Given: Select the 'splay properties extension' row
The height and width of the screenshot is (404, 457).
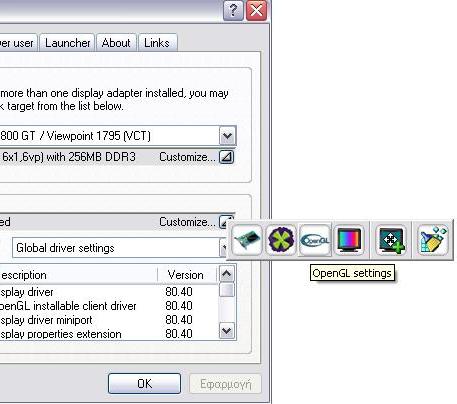Looking at the screenshot, I should 108,334.
